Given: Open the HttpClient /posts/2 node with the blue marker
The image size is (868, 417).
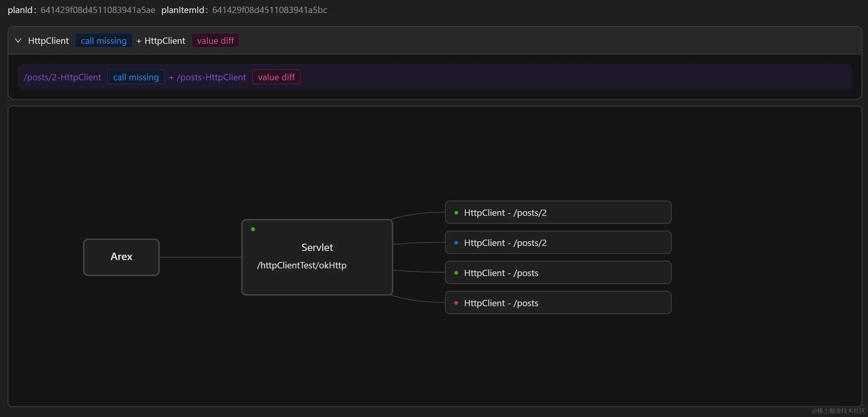Looking at the screenshot, I should [558, 243].
